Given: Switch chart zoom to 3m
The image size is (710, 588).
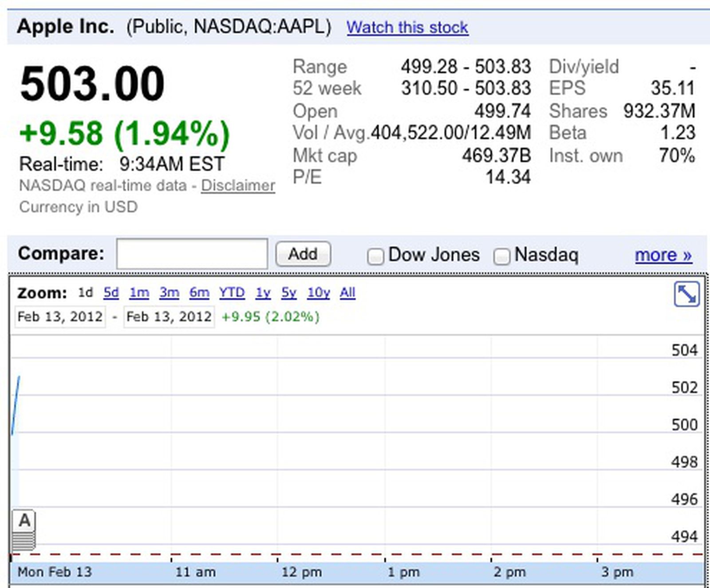Looking at the screenshot, I should tap(169, 292).
